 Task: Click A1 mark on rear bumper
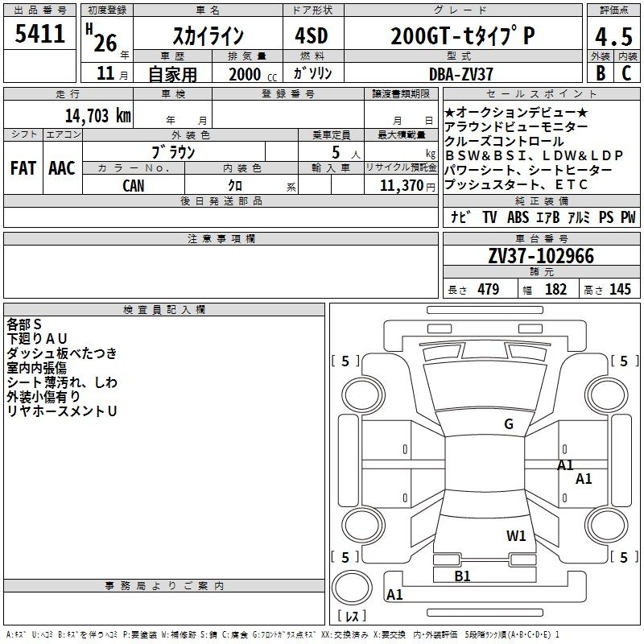394,595
